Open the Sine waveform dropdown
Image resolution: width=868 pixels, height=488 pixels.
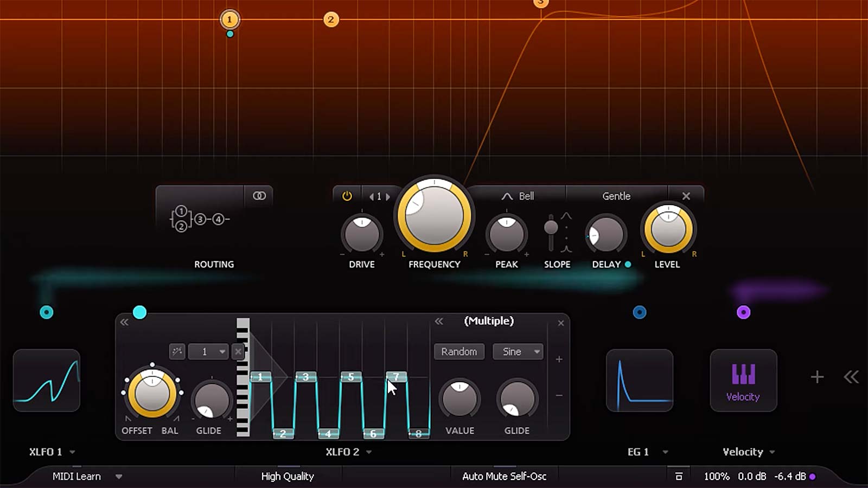tap(517, 351)
